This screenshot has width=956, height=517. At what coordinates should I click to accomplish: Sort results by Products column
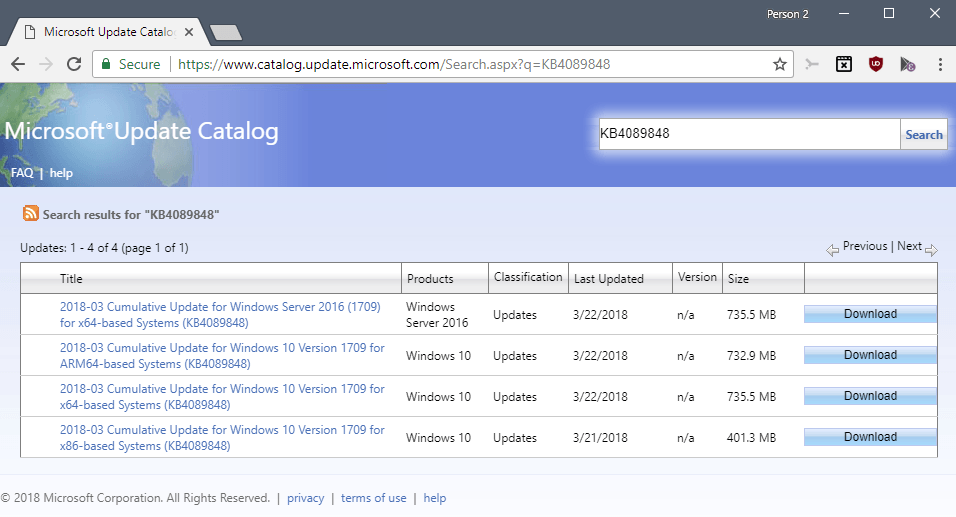pyautogui.click(x=430, y=279)
